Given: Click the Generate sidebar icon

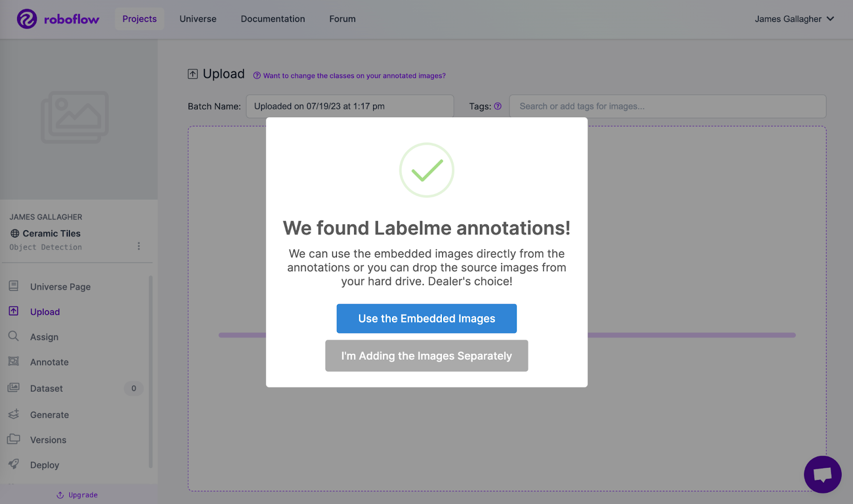Looking at the screenshot, I should click(x=14, y=414).
